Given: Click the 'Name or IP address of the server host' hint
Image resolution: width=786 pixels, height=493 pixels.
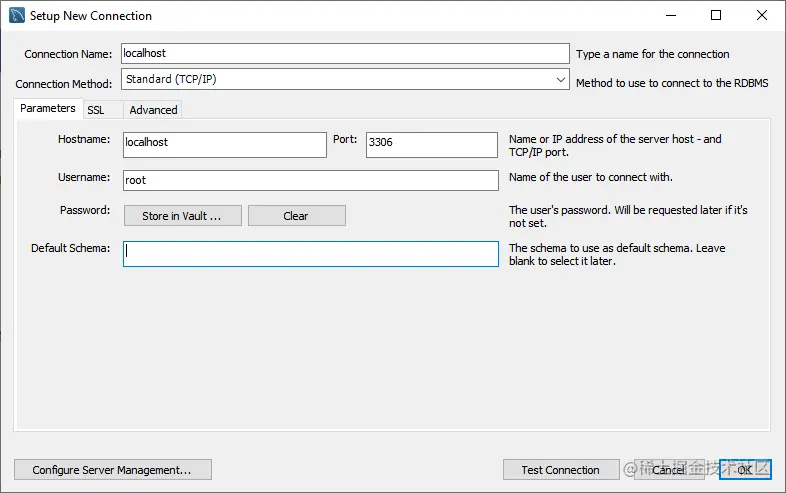Looking at the screenshot, I should coord(615,145).
